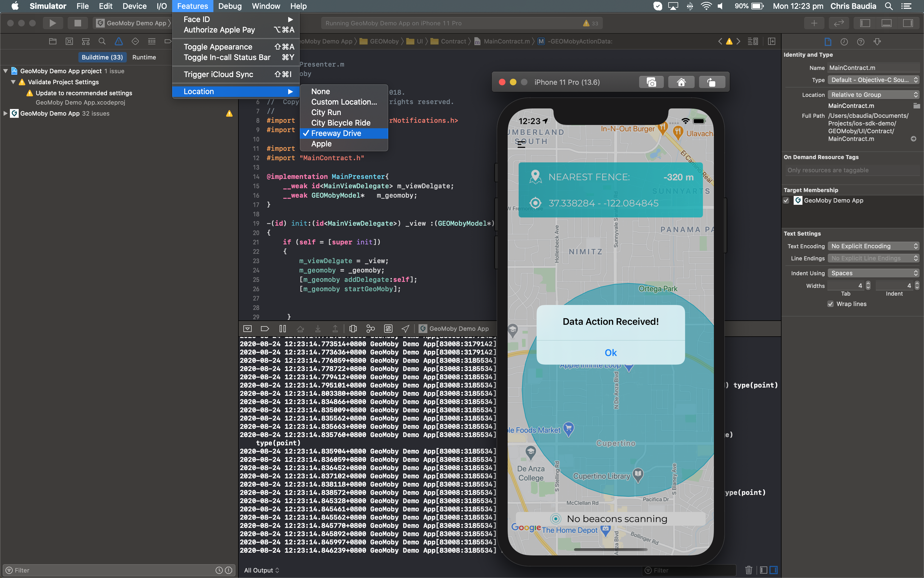
Task: Click Simulate Location arrow in debug bar
Action: (406, 328)
